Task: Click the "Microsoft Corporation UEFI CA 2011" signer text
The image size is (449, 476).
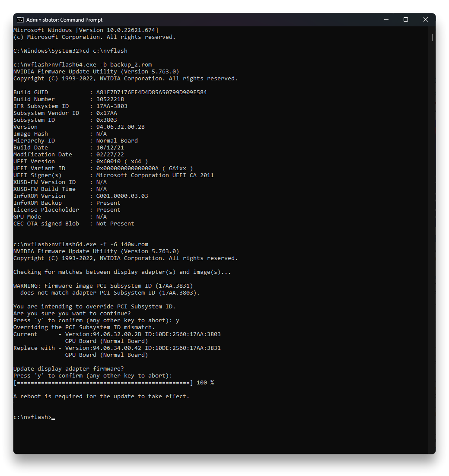Action: 155,175
